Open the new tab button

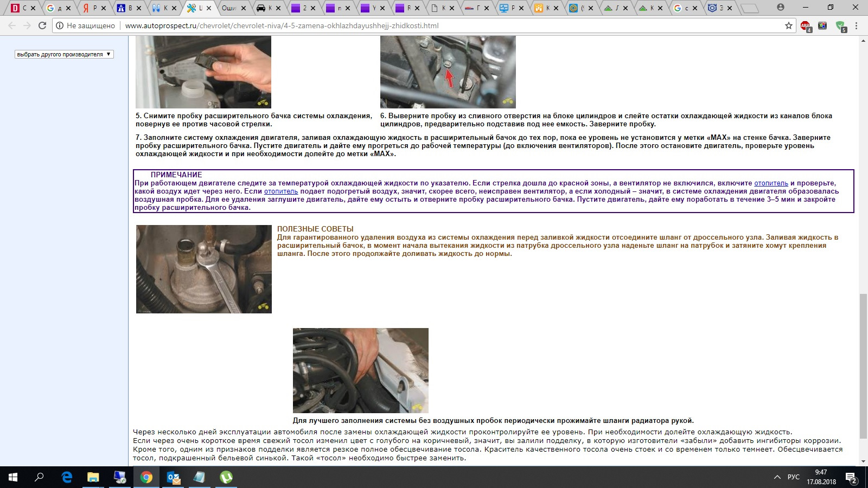(749, 8)
